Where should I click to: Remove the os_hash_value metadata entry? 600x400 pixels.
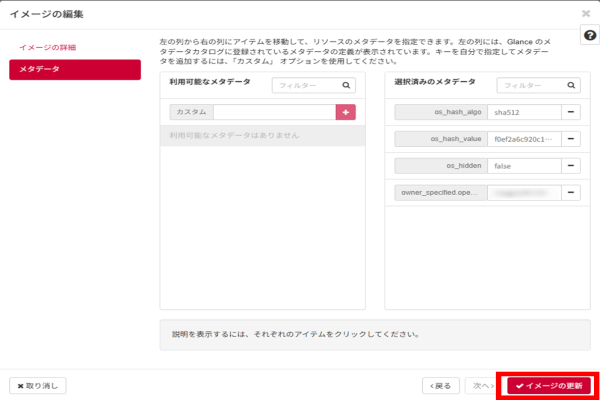point(571,140)
